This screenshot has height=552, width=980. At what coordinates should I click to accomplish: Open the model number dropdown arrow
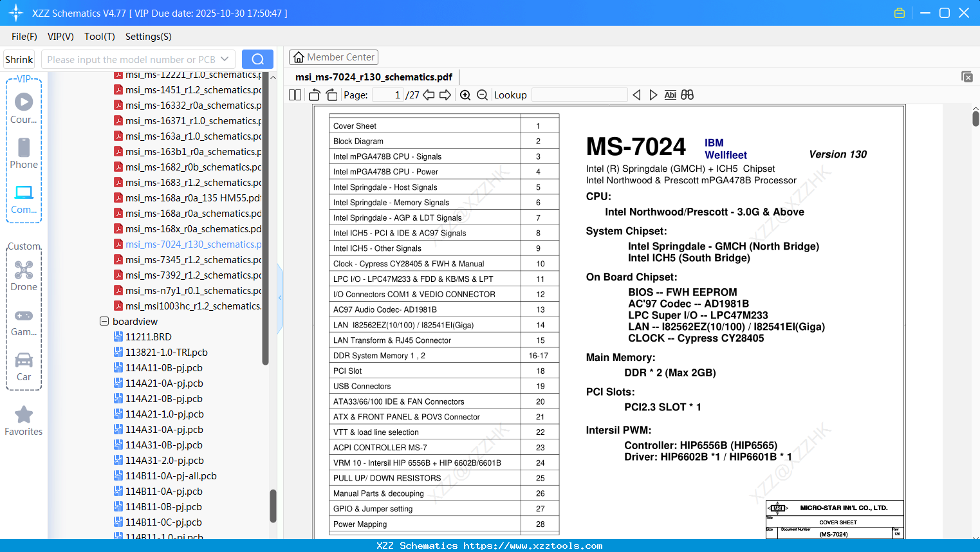[x=225, y=59]
